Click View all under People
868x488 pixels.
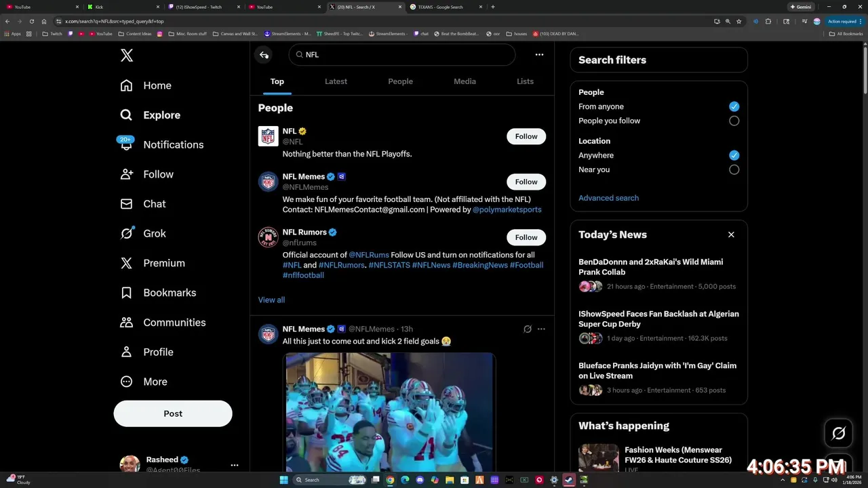271,300
